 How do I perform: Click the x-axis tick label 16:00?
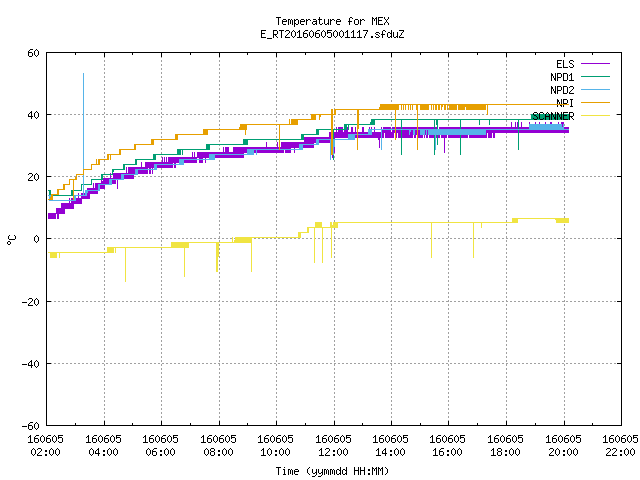coord(448,452)
